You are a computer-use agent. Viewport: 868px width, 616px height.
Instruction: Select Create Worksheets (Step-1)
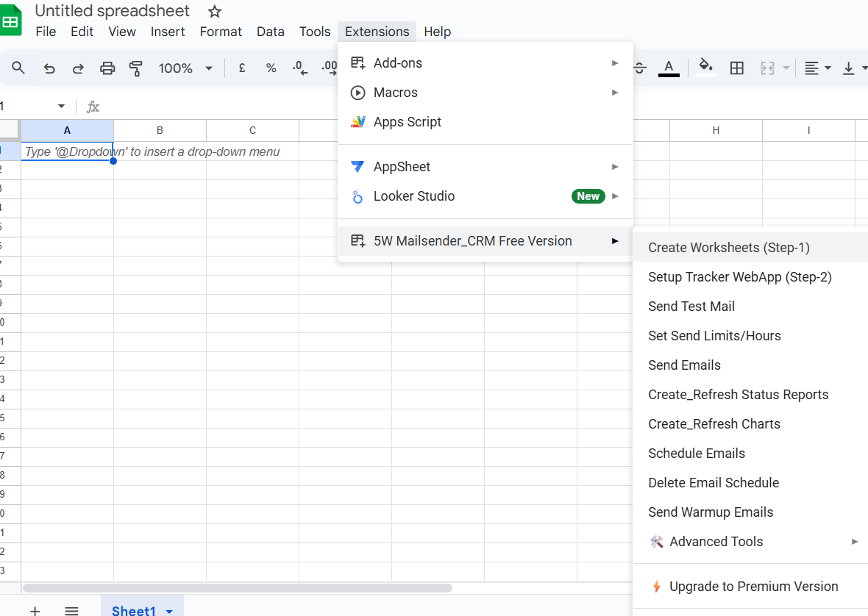coord(750,247)
